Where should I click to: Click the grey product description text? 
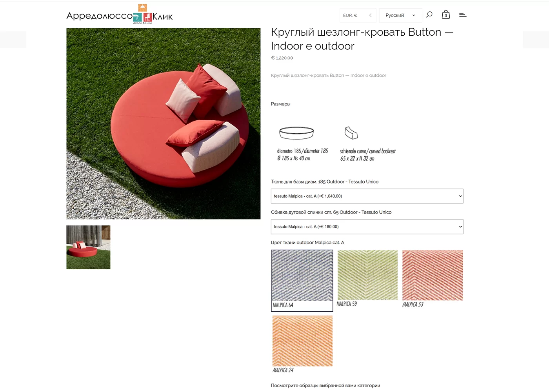(329, 75)
